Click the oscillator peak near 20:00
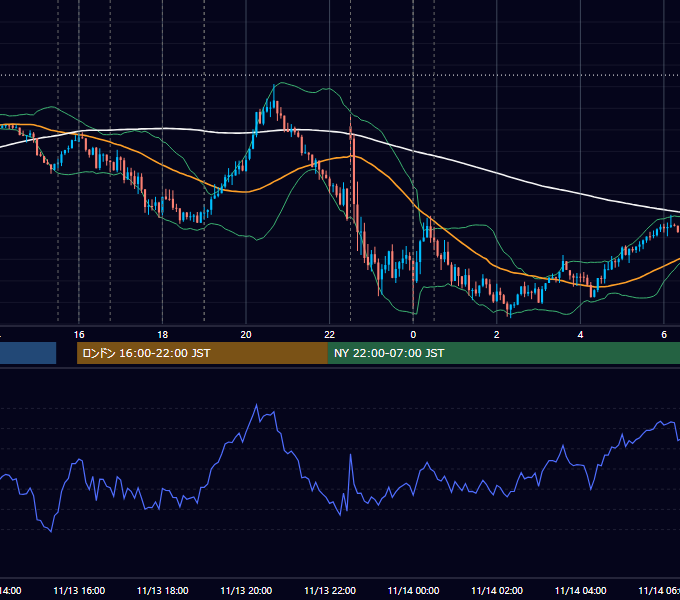 pyautogui.click(x=256, y=405)
